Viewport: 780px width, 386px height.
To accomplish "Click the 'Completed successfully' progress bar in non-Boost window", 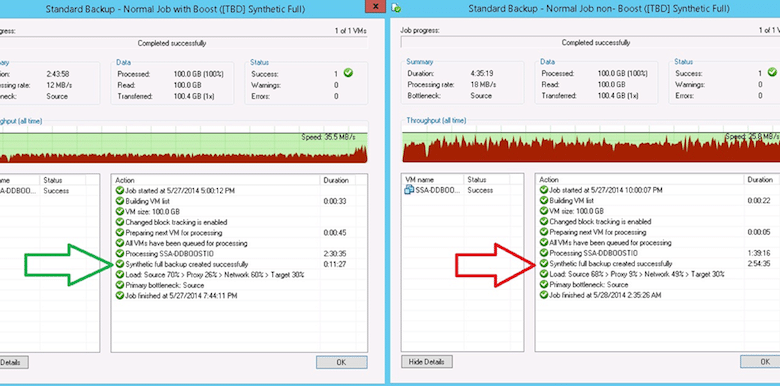I will [x=590, y=43].
